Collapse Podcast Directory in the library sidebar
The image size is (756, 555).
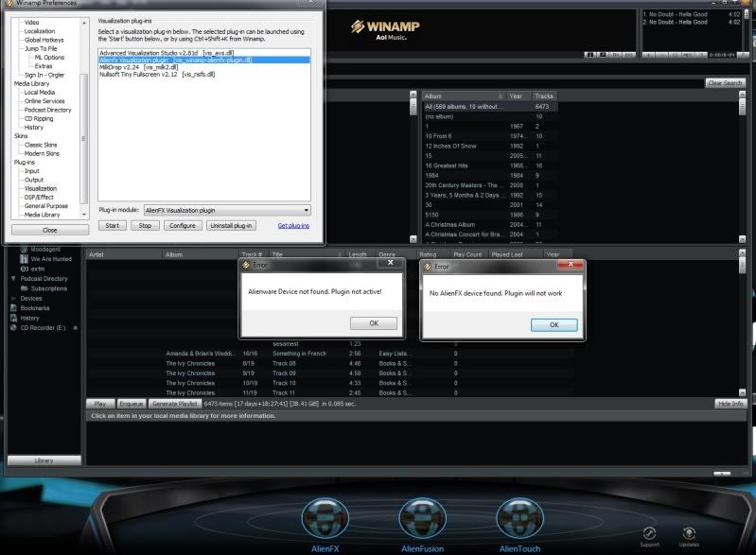point(13,279)
